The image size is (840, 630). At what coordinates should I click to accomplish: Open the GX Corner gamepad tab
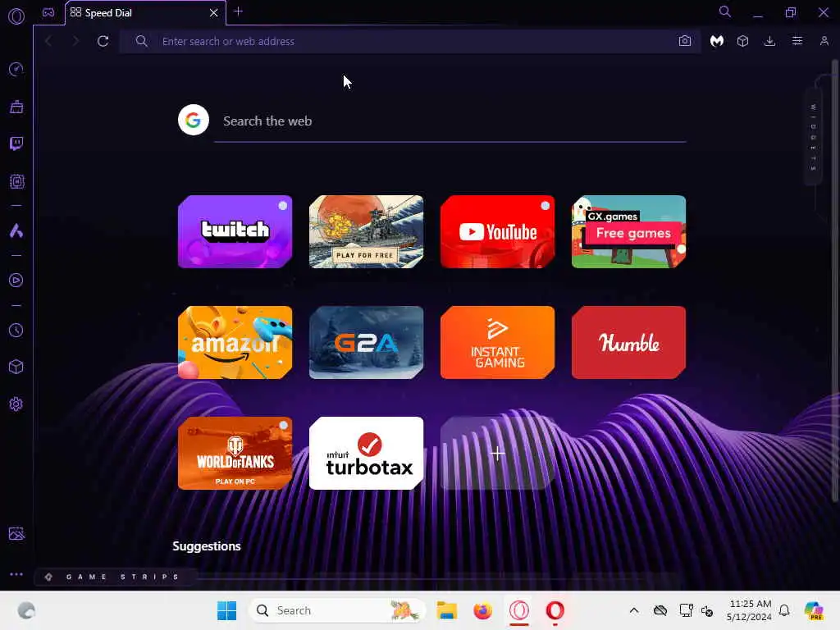pyautogui.click(x=48, y=12)
